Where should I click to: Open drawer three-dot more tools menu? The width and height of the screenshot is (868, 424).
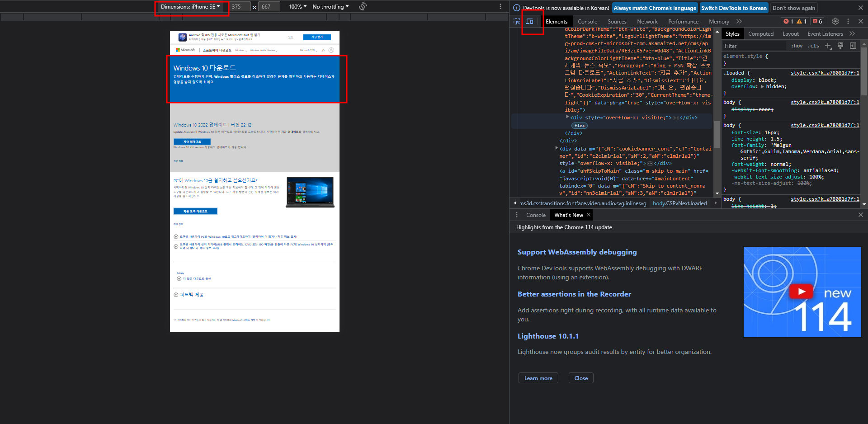516,215
